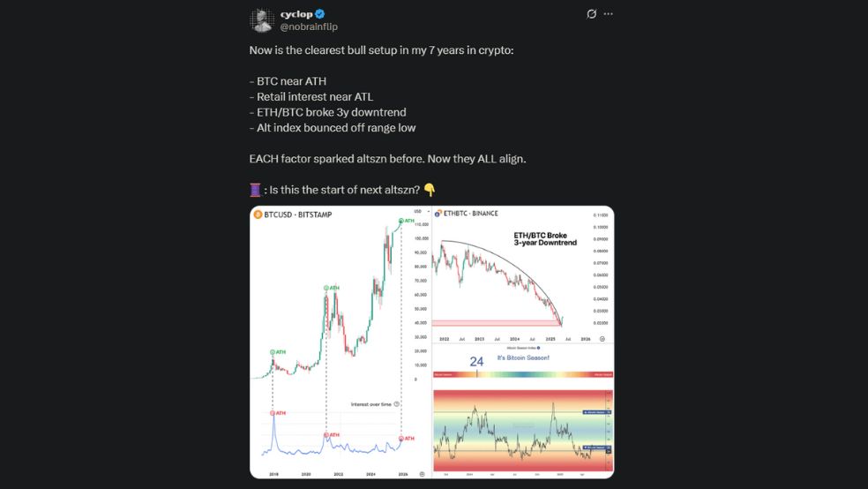Click the settings circle beside the ETHBTC time axis
This screenshot has width=868, height=489.
point(602,339)
